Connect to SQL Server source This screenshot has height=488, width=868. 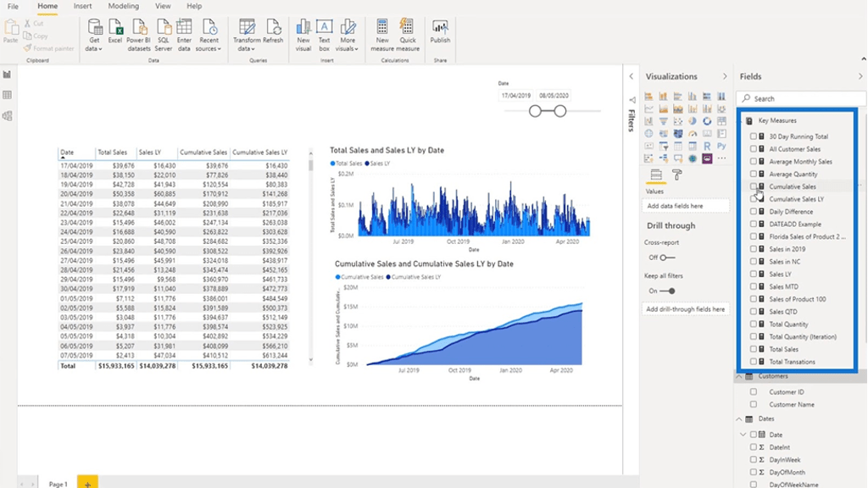(x=164, y=36)
